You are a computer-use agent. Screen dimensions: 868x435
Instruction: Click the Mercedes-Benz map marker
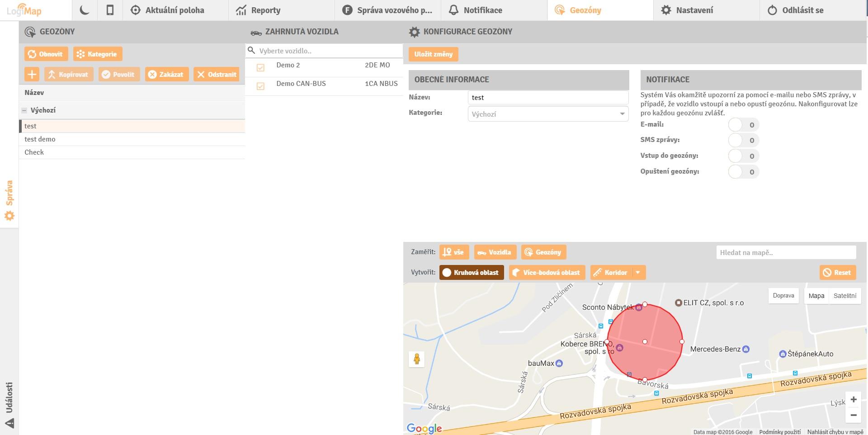(746, 349)
